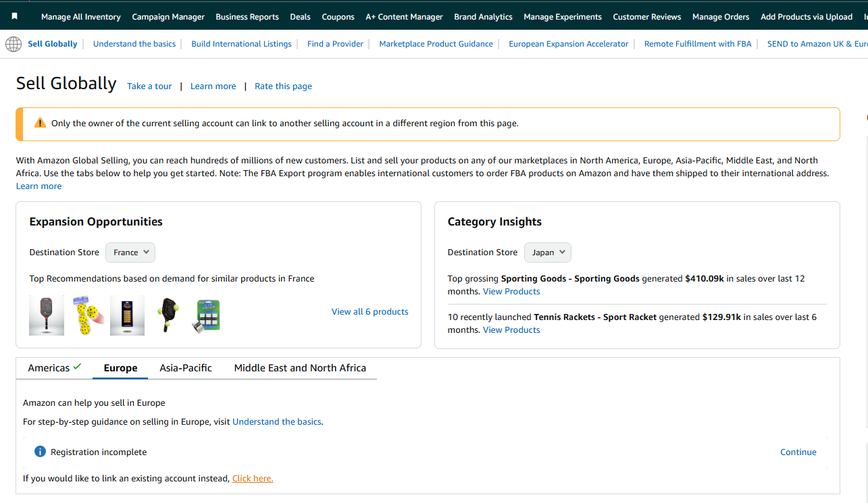868x503 pixels.
Task: Click the $129.91k sales figure
Action: 721,317
